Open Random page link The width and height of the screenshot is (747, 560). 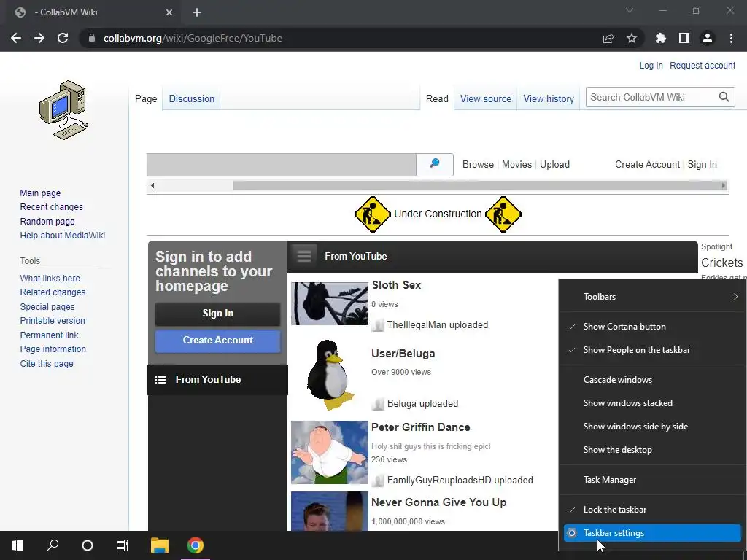point(47,222)
